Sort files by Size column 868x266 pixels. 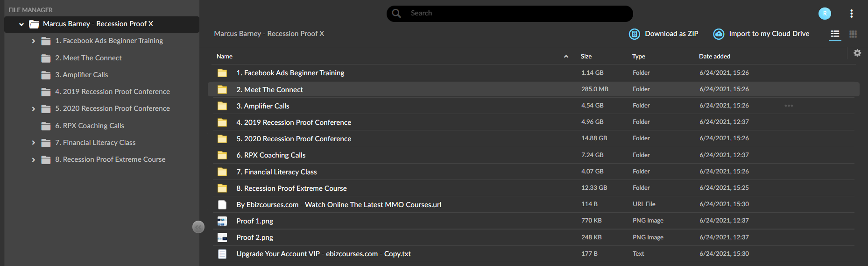586,56
